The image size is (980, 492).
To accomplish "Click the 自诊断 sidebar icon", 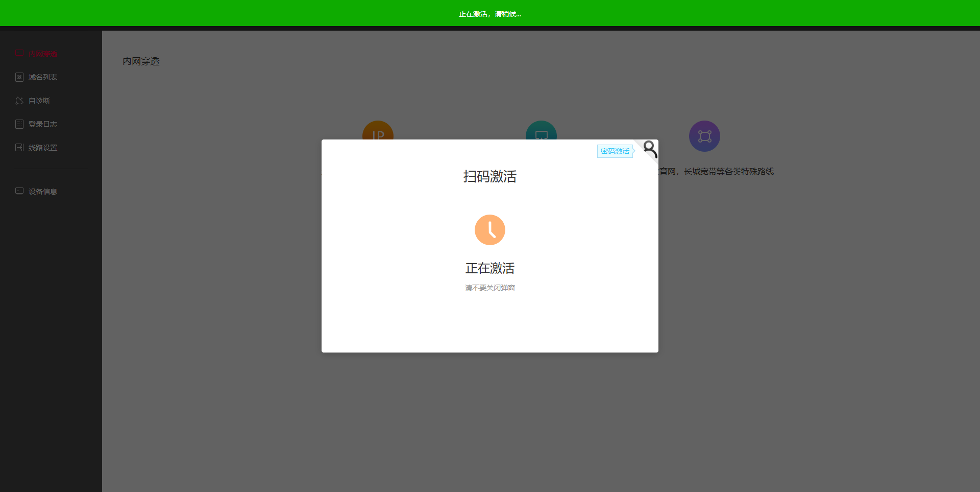I will point(19,101).
